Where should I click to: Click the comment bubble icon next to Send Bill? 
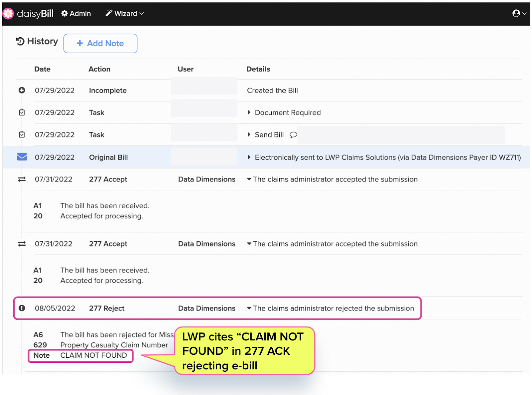[293, 135]
